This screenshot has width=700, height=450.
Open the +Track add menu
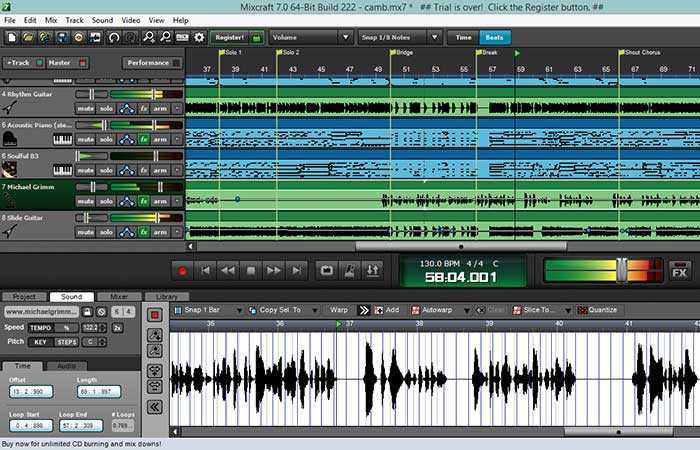(23, 63)
